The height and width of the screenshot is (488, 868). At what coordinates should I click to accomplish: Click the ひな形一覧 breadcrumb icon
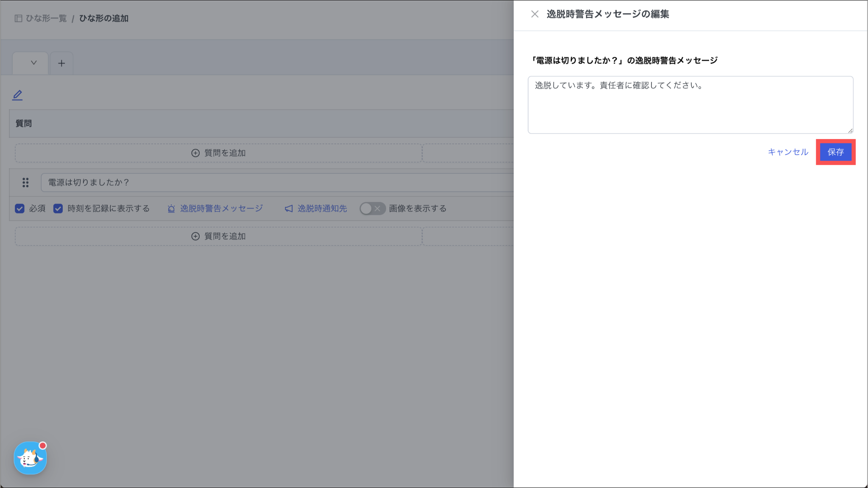(x=18, y=18)
